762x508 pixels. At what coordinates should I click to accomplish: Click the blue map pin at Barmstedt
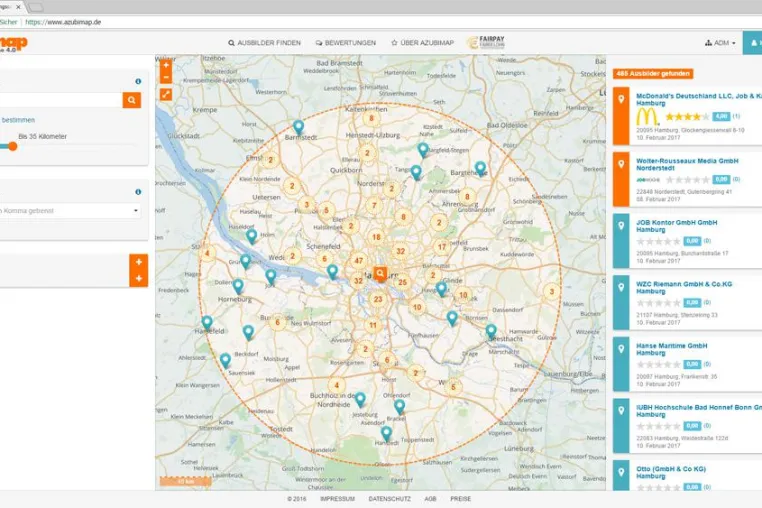(x=298, y=127)
